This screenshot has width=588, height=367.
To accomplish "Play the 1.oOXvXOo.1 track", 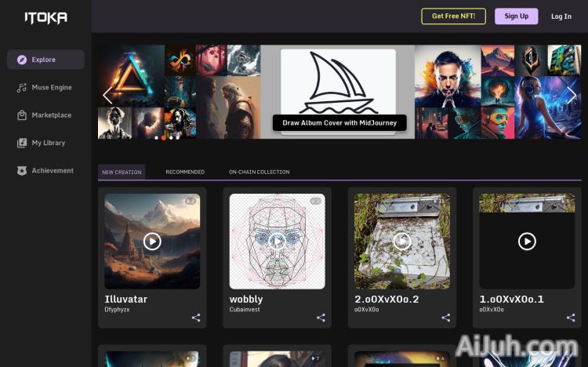I will [x=527, y=242].
